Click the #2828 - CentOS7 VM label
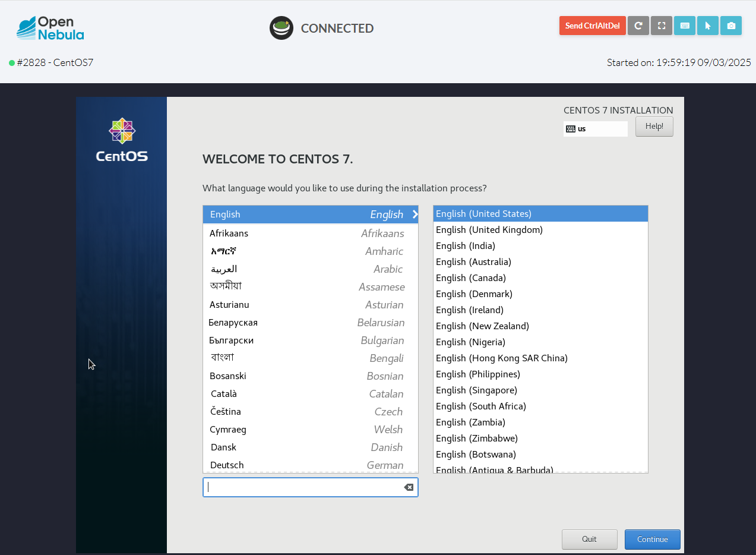Image resolution: width=756 pixels, height=555 pixels. (x=55, y=62)
